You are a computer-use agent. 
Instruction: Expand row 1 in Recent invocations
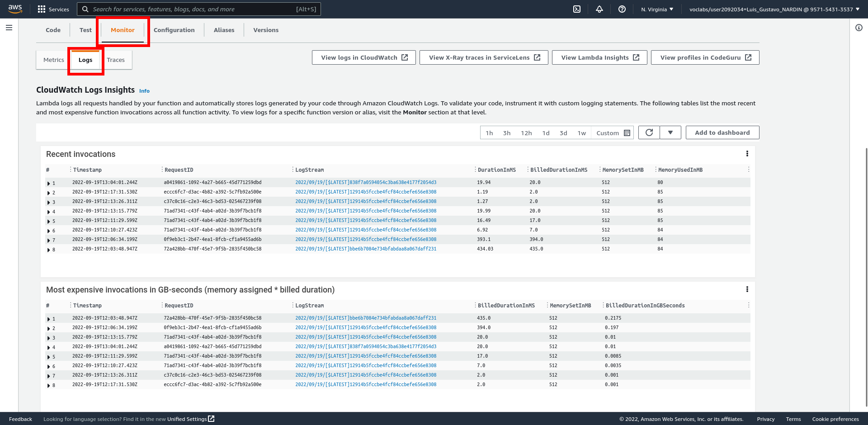coord(49,183)
